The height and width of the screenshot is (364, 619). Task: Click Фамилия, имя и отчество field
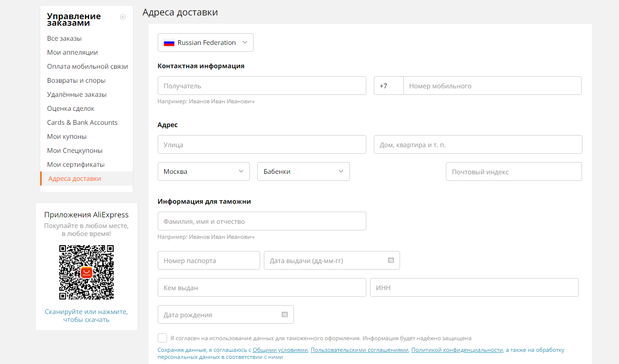262,221
